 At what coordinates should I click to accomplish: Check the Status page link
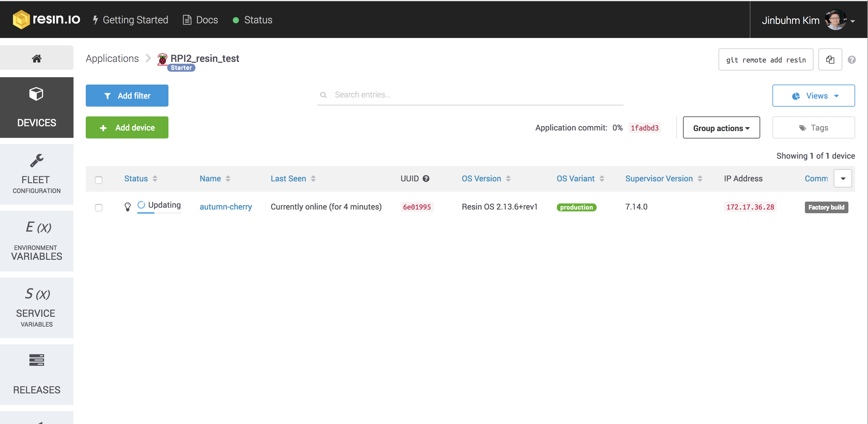pos(252,20)
